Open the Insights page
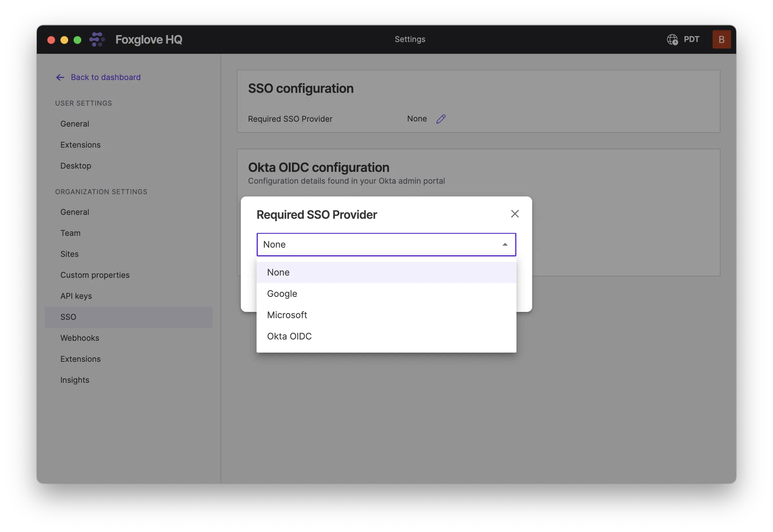773x532 pixels. (x=75, y=380)
